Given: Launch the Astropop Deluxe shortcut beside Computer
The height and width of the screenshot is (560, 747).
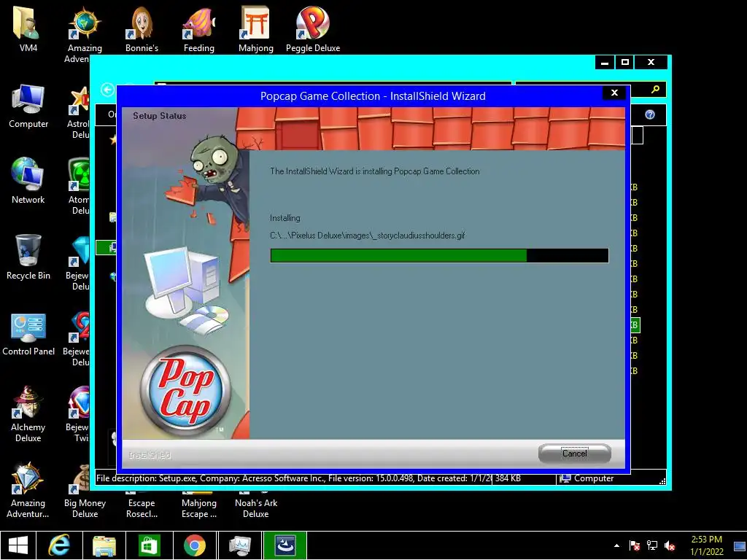Looking at the screenshot, I should tap(78, 111).
